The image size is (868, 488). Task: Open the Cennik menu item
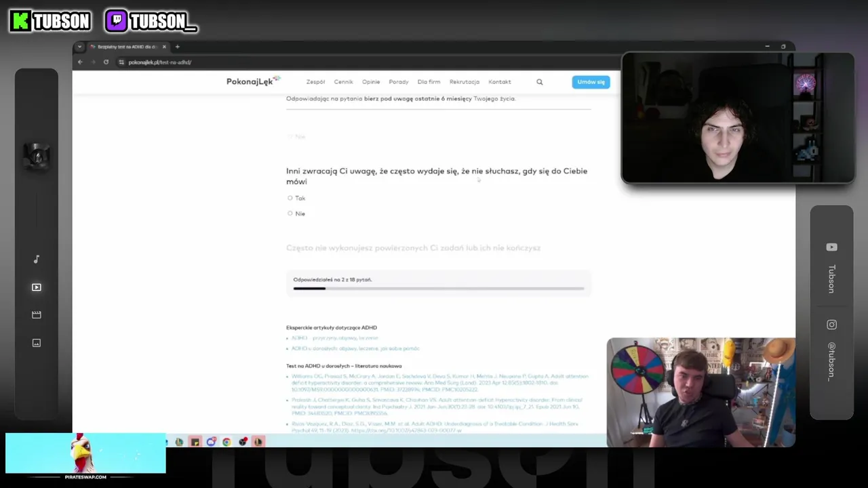(343, 82)
